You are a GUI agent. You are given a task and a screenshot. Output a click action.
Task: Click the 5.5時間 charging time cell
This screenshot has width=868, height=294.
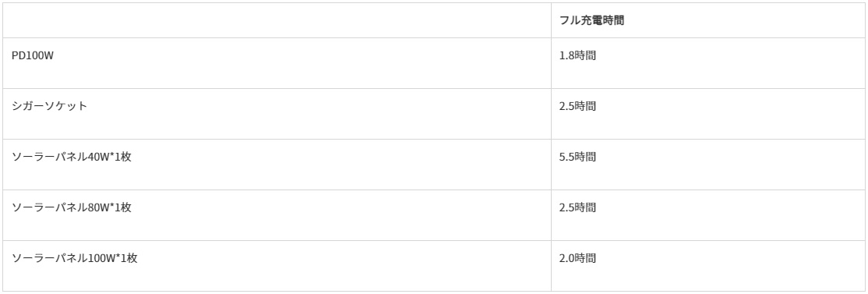[x=577, y=157]
